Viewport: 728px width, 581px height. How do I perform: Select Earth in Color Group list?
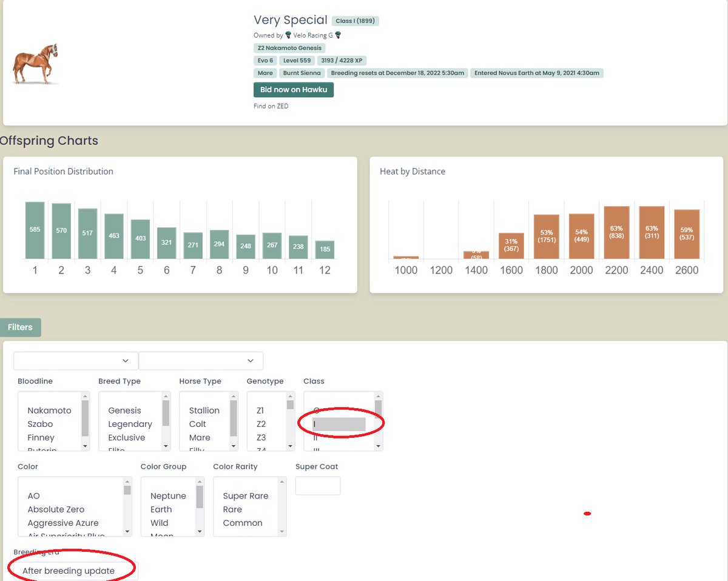point(161,509)
